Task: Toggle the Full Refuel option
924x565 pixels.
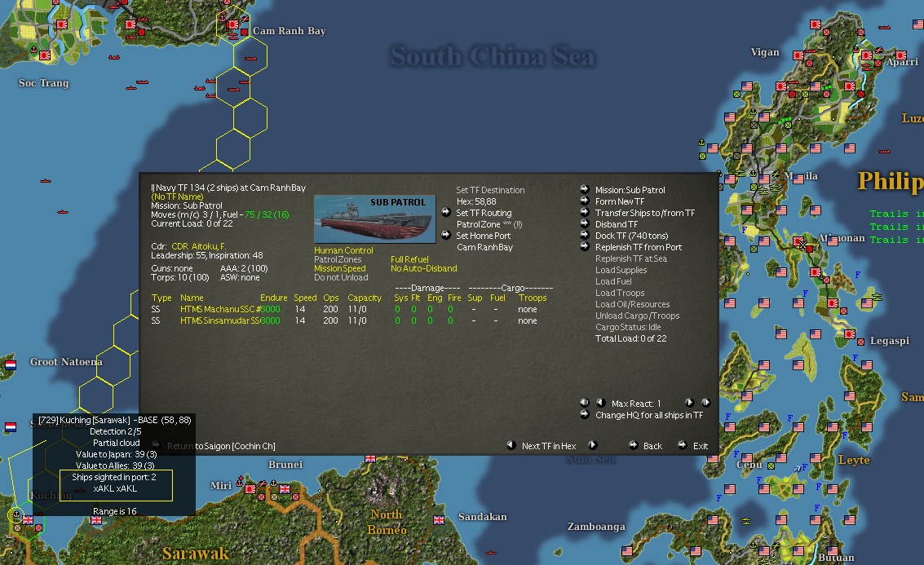Action: 409,259
